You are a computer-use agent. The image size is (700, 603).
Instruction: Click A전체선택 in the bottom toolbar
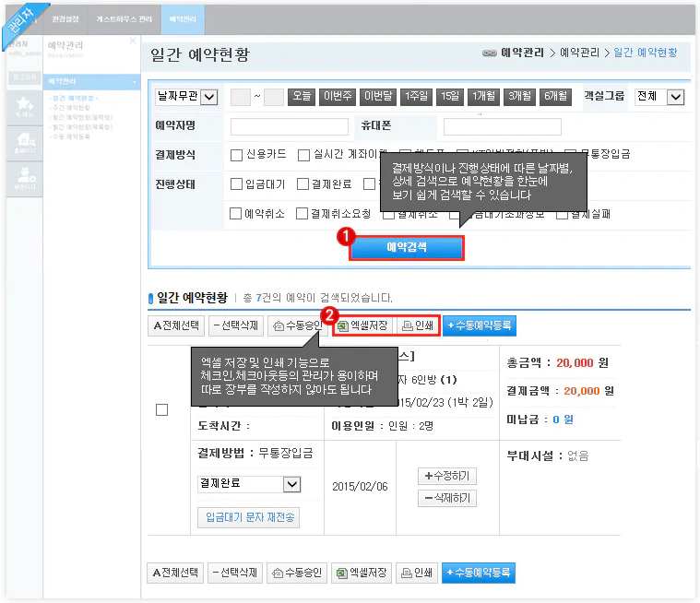pyautogui.click(x=175, y=573)
